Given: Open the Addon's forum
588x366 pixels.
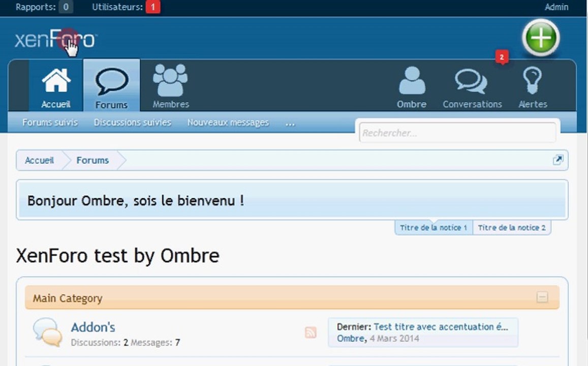Looking at the screenshot, I should (93, 327).
